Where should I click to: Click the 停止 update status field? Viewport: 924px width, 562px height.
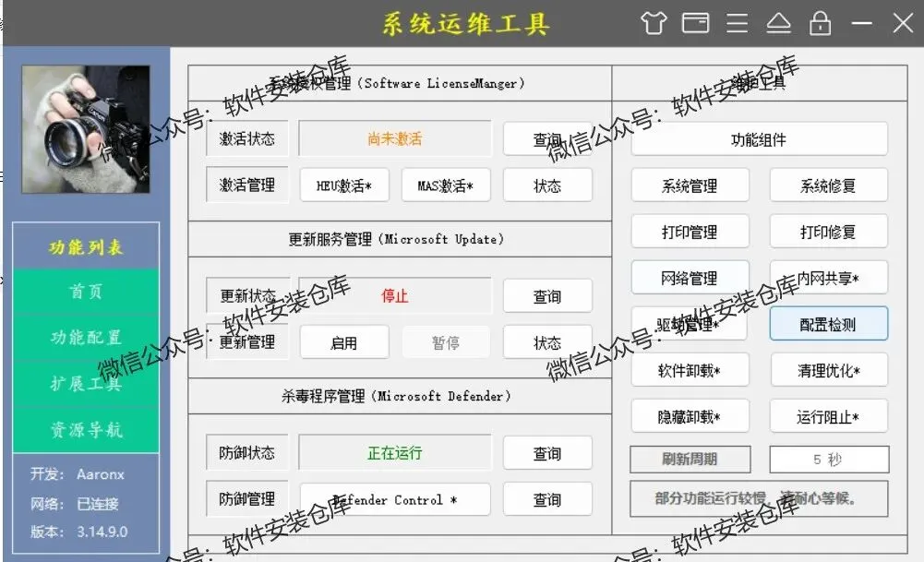point(395,295)
